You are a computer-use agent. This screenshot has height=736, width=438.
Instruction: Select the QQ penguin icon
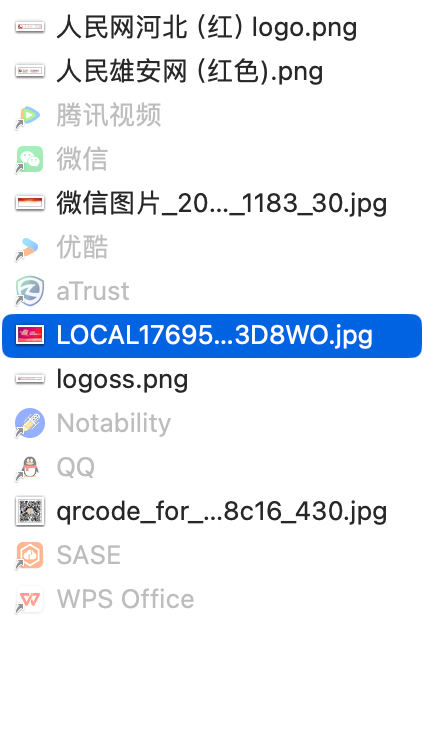[30, 468]
